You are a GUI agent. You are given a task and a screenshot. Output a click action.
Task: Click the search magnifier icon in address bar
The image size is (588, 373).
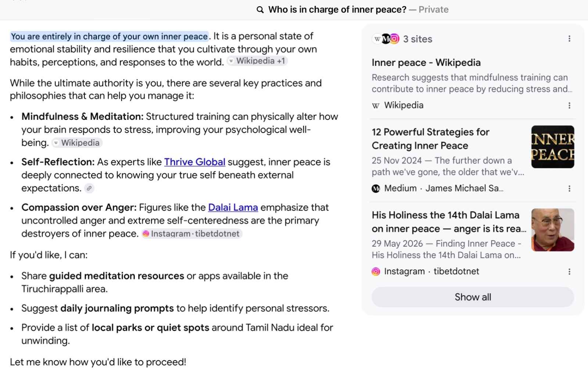260,10
